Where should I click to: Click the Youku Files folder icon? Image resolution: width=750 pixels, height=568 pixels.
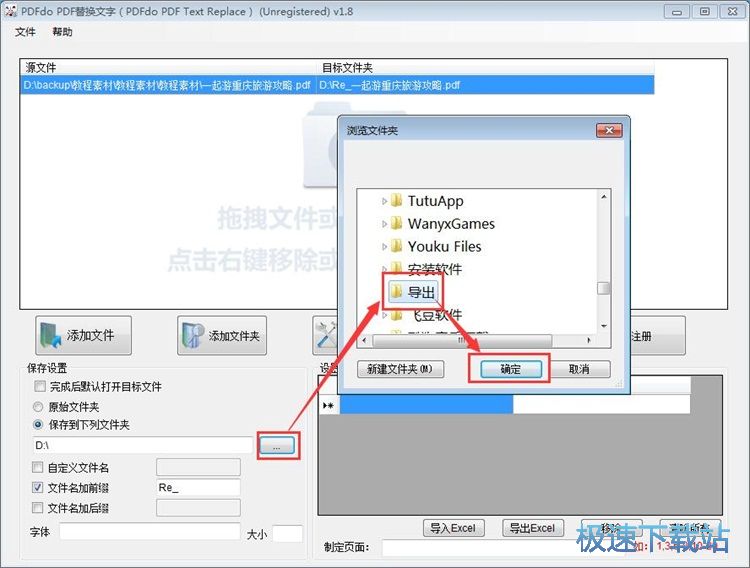(397, 246)
